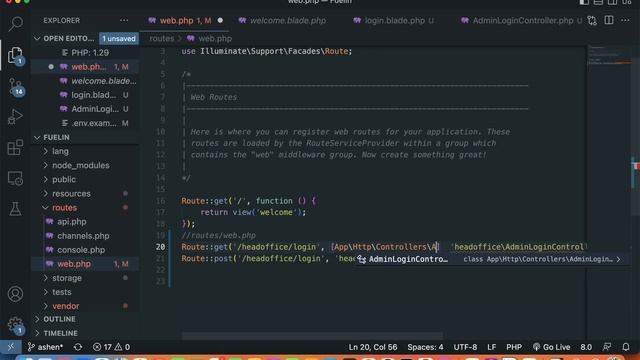Change indentation via Spaces: 4
Screen dimensions: 640x360
(425, 347)
